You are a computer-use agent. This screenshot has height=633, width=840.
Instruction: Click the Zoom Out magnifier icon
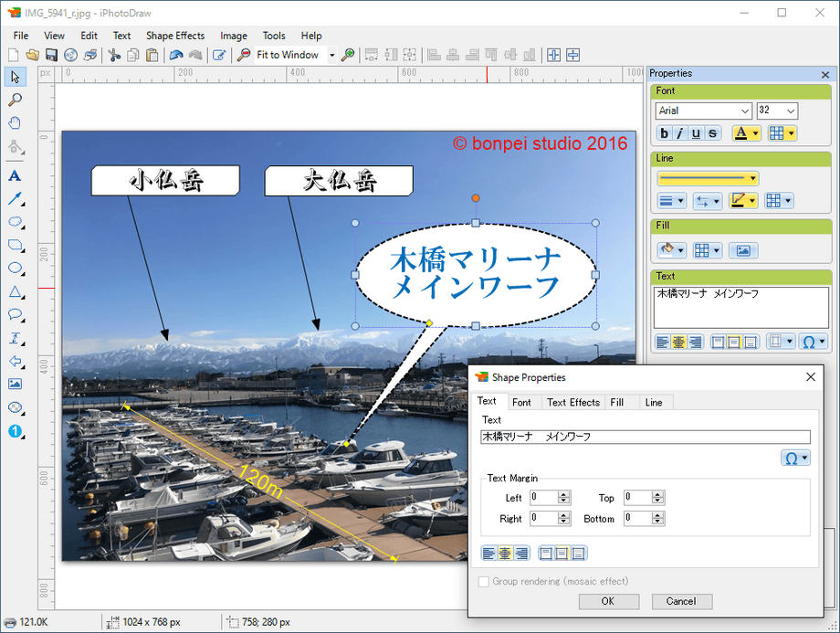click(x=244, y=55)
